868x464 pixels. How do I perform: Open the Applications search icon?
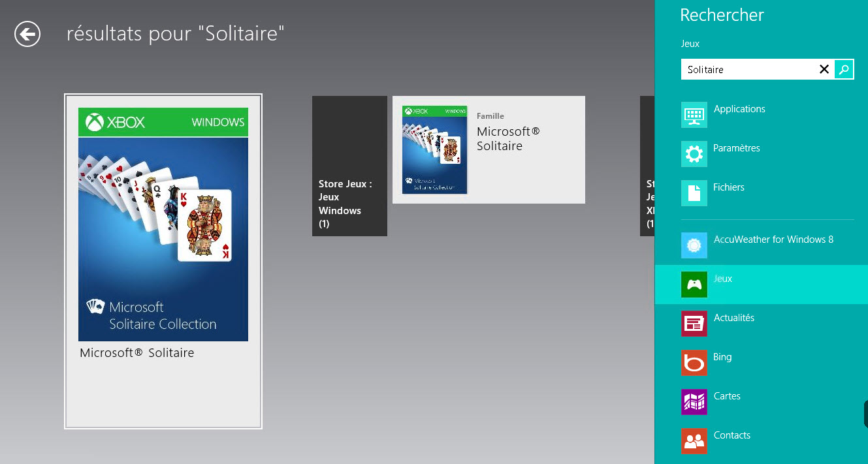[694, 115]
